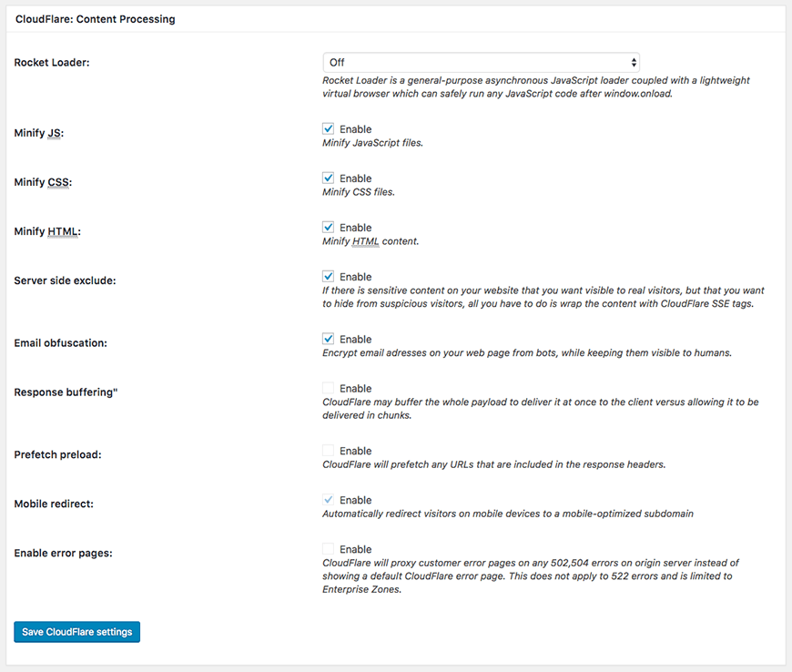Disable the Minify CSS checkbox
Image resolution: width=792 pixels, height=672 pixels.
pyautogui.click(x=329, y=178)
